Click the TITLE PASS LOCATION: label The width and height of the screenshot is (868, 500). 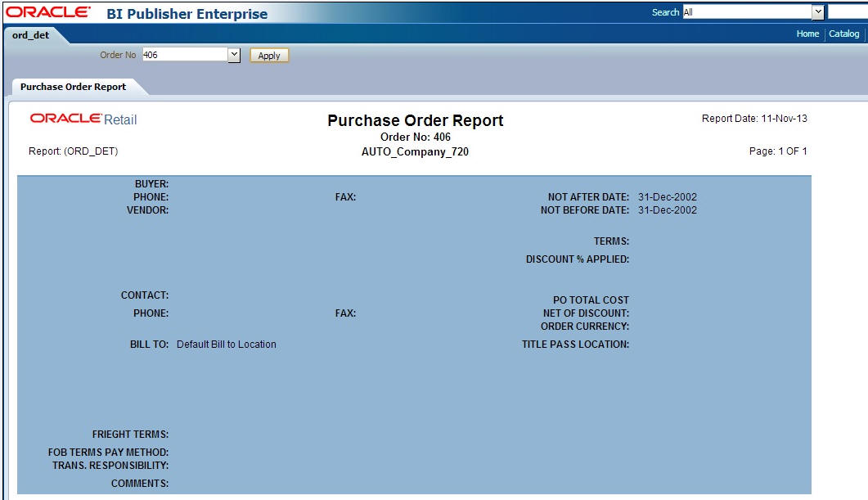pyautogui.click(x=575, y=345)
